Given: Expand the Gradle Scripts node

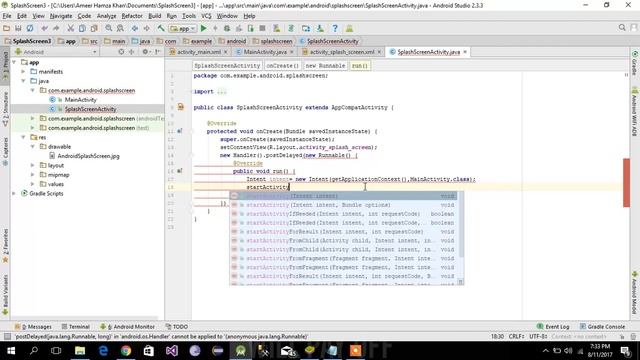Looking at the screenshot, I should (x=14, y=193).
